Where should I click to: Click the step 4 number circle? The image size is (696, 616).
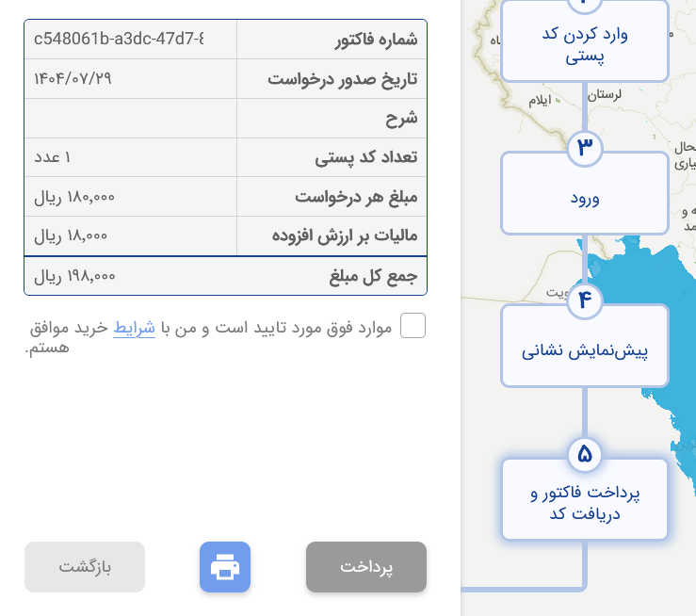[584, 300]
